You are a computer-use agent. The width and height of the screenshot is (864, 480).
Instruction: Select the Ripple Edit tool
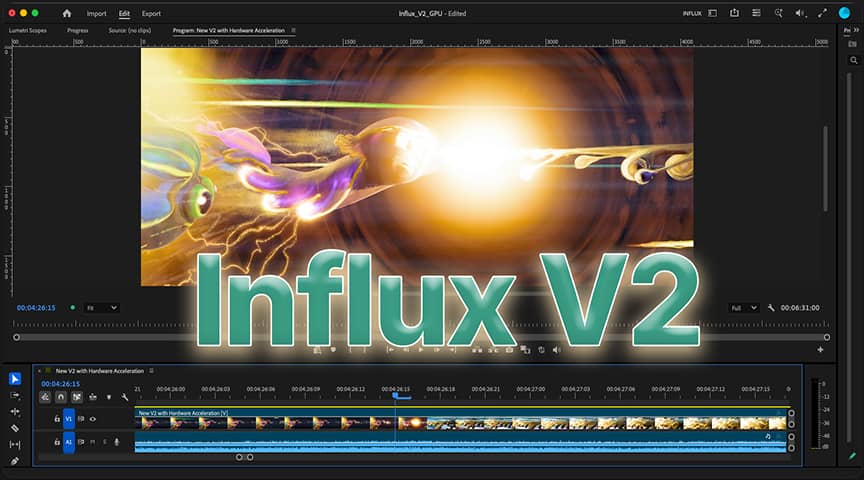(x=15, y=412)
